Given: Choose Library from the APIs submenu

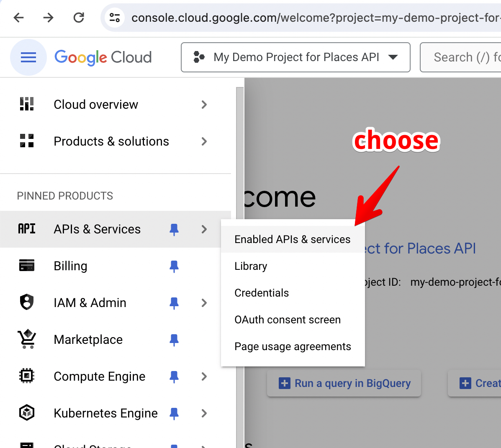Looking at the screenshot, I should 250,266.
